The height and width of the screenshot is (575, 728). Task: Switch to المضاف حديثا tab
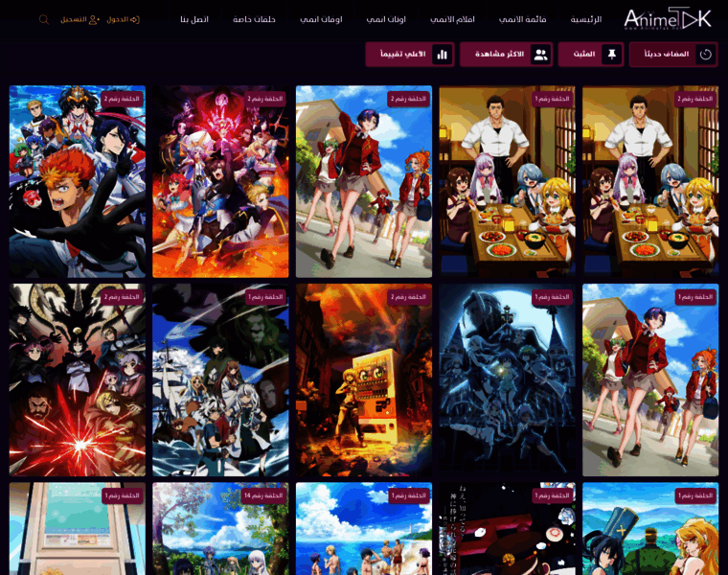(673, 55)
